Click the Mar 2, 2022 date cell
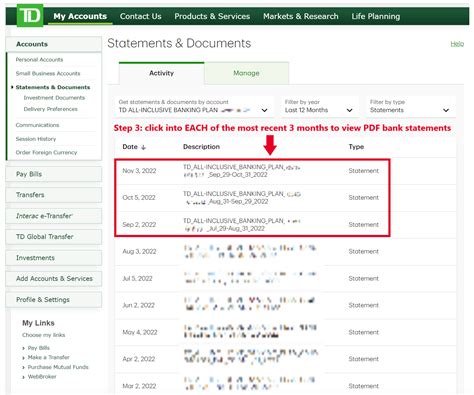The image size is (474, 395). click(x=139, y=386)
